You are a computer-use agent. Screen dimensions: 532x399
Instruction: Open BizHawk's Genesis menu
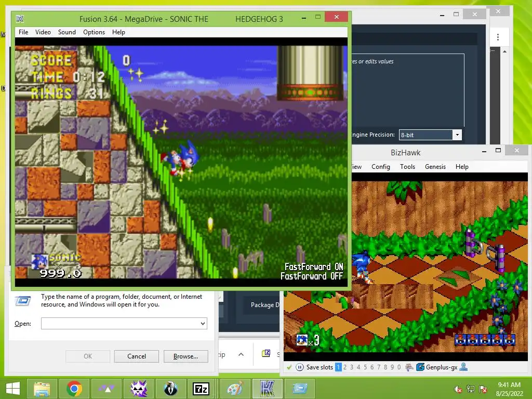pos(435,167)
